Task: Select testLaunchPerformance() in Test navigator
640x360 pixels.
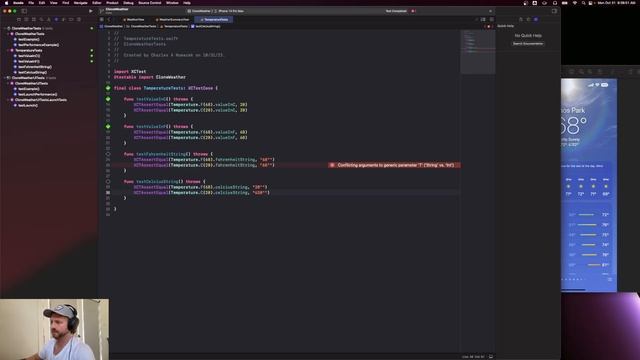Action: pos(38,94)
